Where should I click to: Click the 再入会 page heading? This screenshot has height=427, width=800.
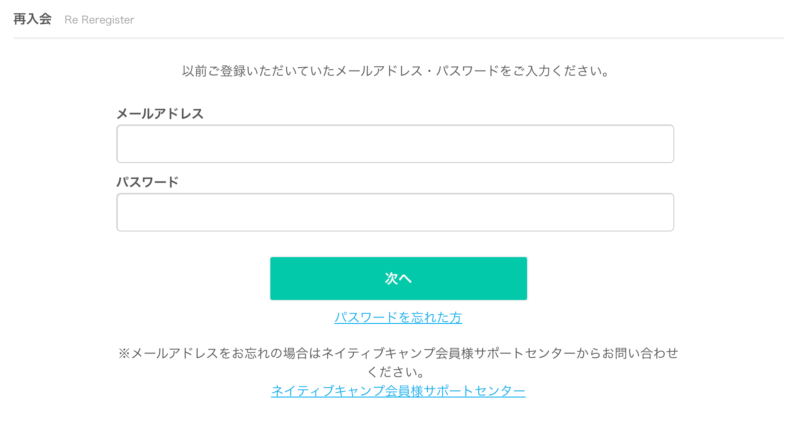32,19
